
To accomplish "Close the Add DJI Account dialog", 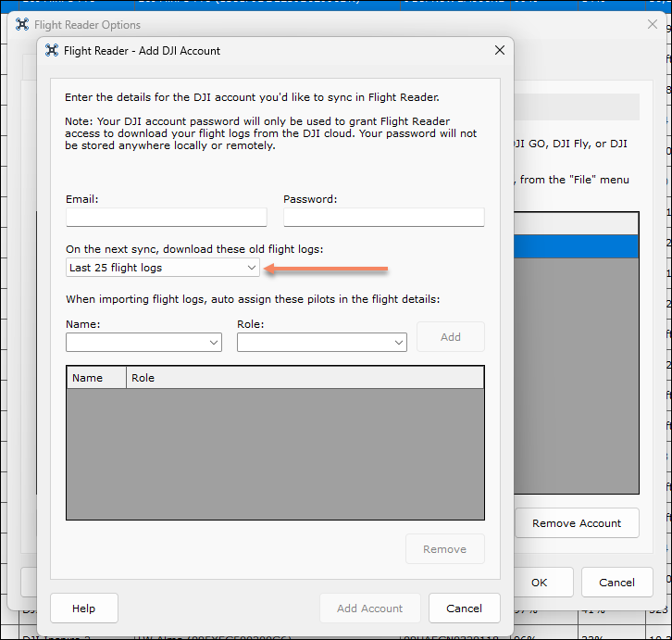I will [x=499, y=51].
